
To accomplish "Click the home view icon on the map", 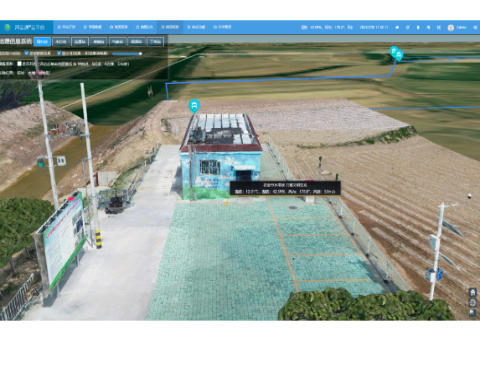I will (x=472, y=292).
